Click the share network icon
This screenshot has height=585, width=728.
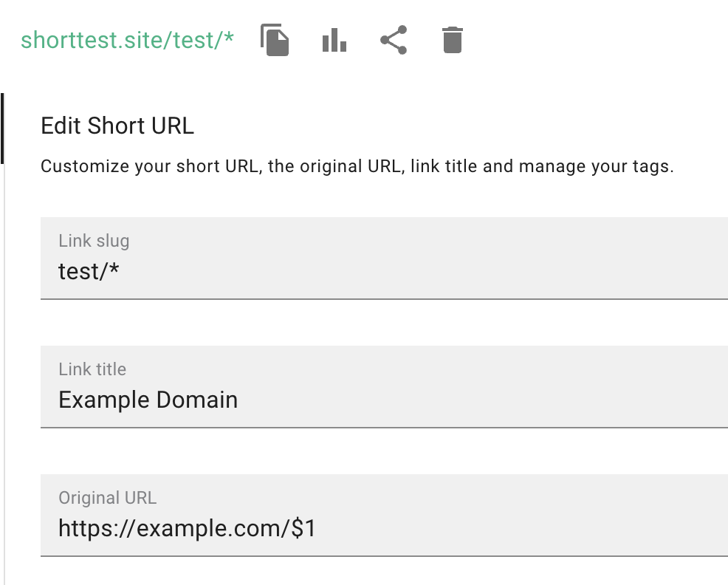click(x=393, y=41)
